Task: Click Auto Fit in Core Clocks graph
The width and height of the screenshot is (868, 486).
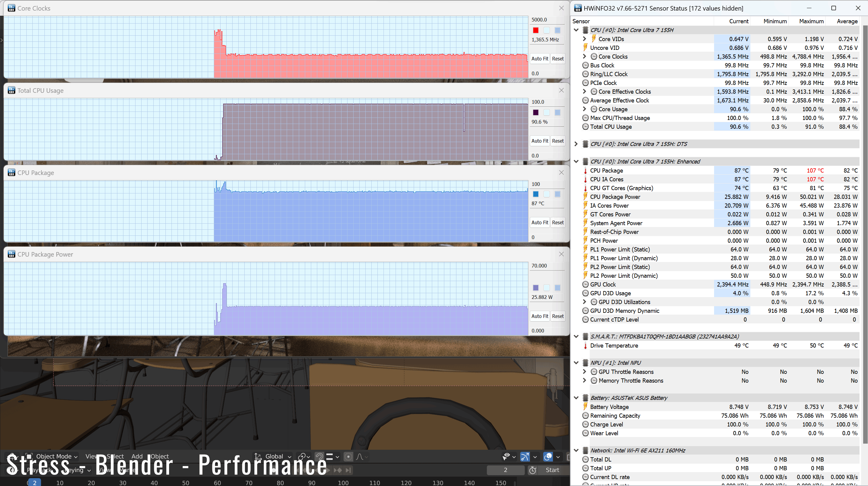Action: 540,59
